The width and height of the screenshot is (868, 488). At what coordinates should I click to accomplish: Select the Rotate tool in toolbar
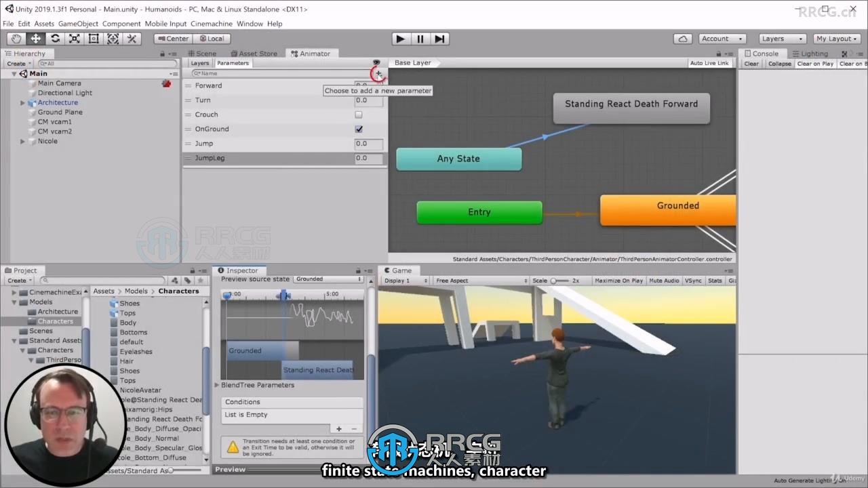click(55, 39)
